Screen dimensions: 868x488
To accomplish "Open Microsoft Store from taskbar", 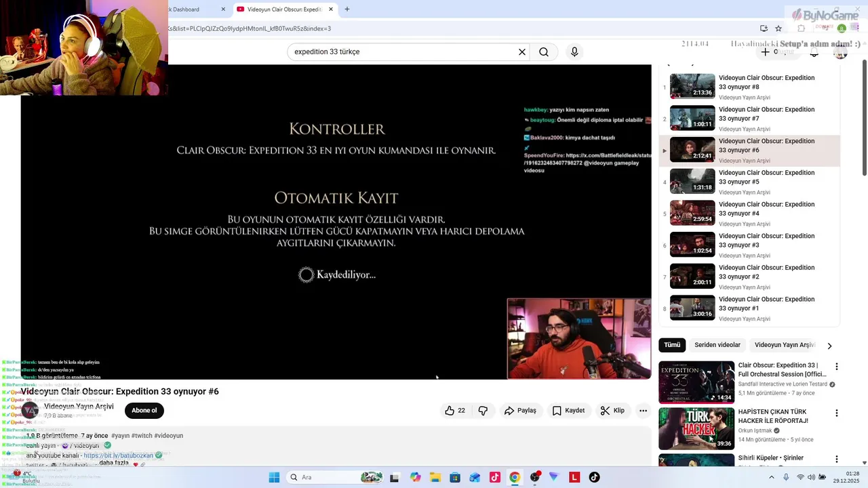I will [x=455, y=477].
